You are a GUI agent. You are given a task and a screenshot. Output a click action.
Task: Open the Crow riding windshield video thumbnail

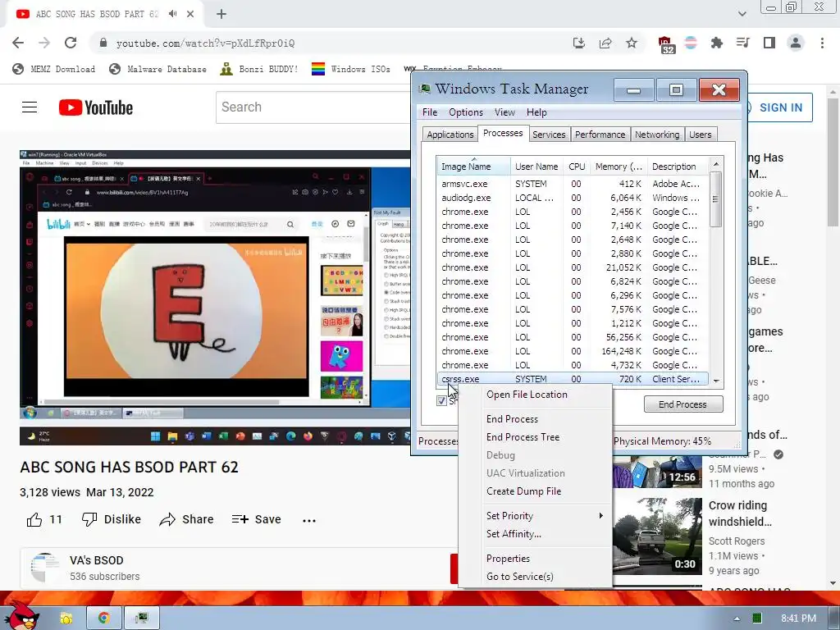[657, 536]
